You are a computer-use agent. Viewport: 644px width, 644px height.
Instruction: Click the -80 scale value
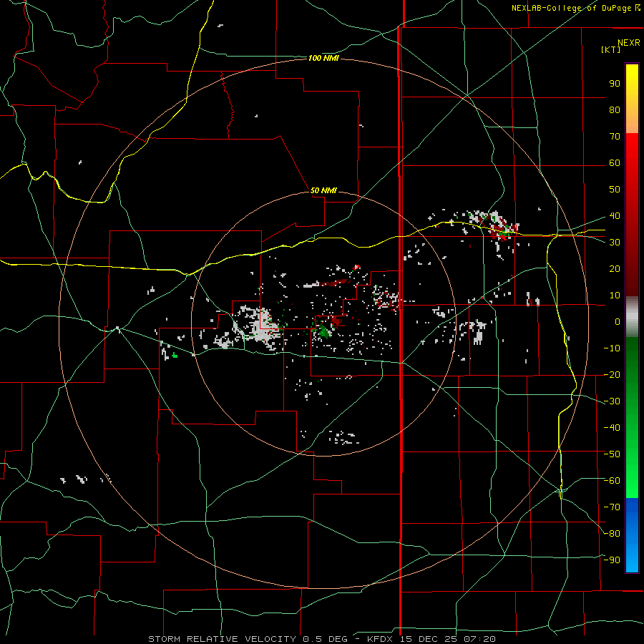(x=612, y=534)
